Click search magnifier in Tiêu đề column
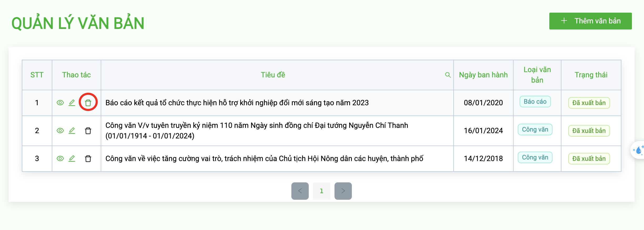644x230 pixels. tap(448, 75)
